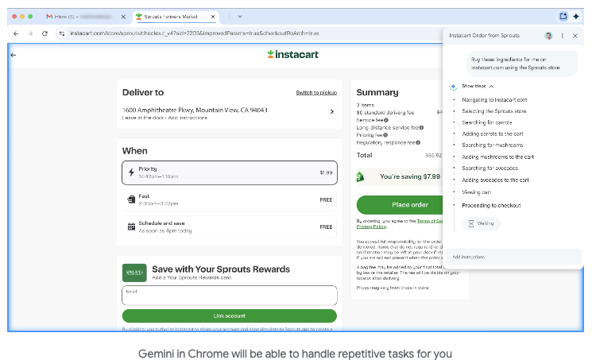This screenshot has height=364, width=592.
Task: Click the browser reload icon
Action: click(44, 33)
